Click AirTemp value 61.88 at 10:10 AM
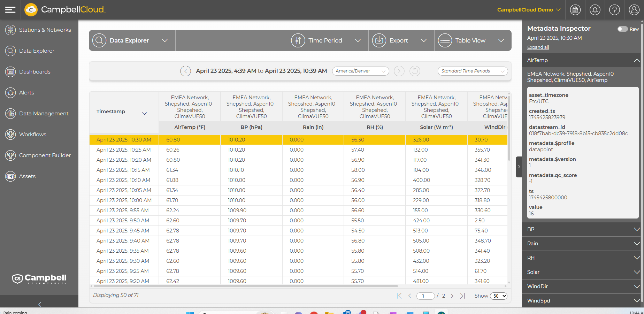The width and height of the screenshot is (644, 314). point(172,180)
